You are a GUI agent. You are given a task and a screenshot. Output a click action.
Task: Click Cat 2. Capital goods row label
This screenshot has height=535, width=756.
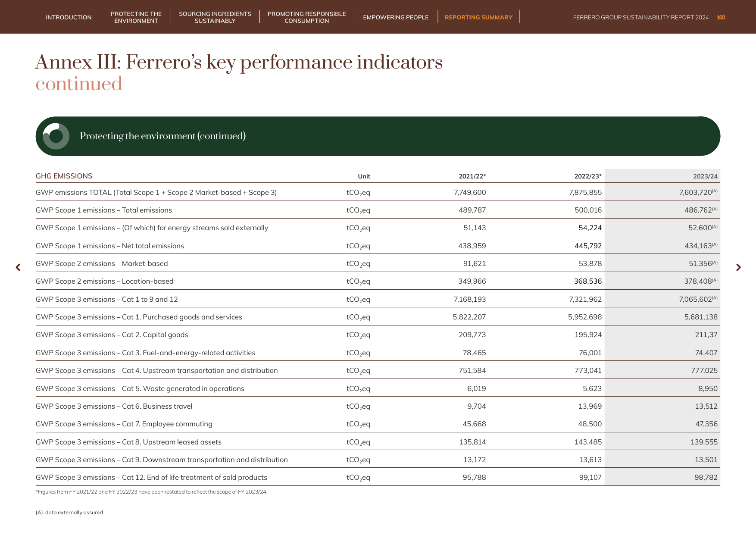pyautogui.click(x=112, y=335)
